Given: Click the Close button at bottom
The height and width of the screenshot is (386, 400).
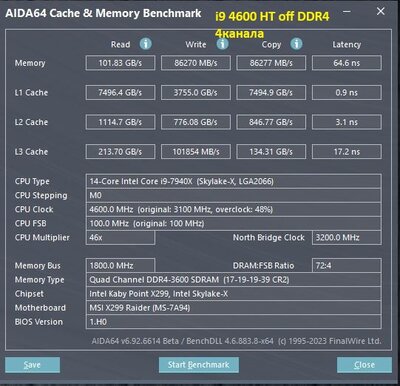Looking at the screenshot, I should point(364,365).
